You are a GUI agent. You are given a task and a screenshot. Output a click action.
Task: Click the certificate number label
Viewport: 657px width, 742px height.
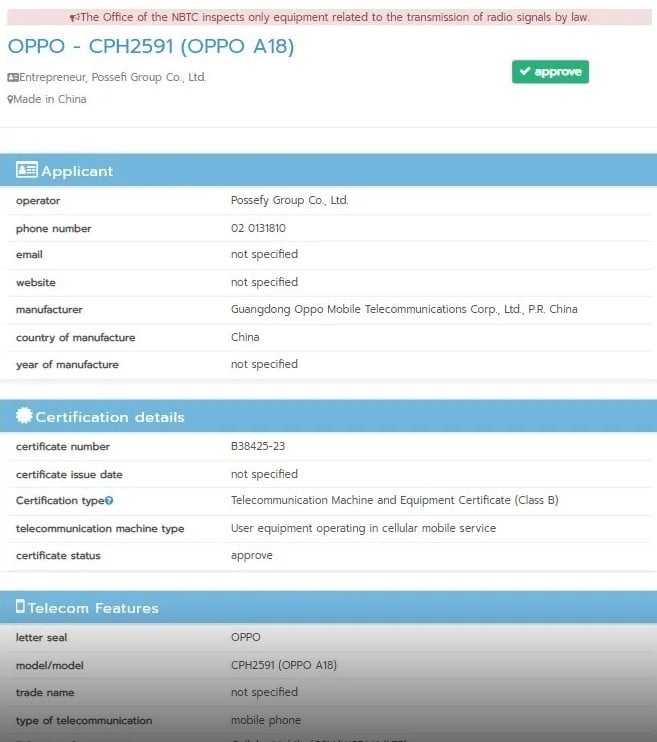click(62, 446)
